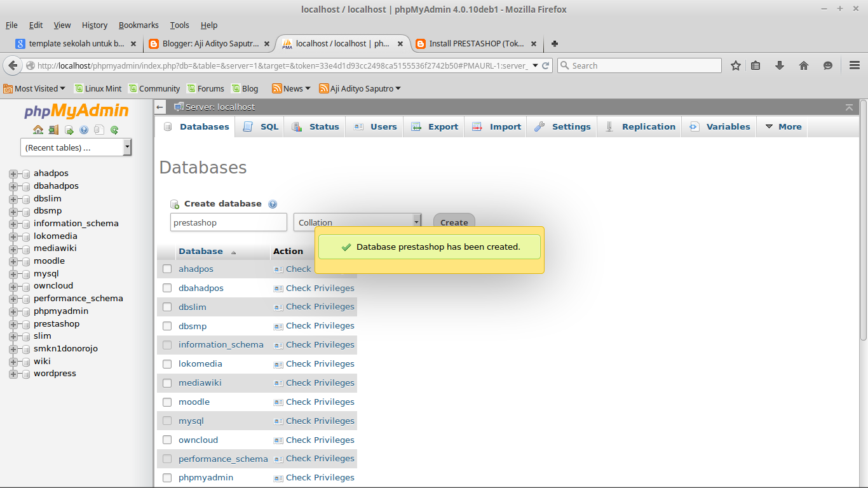Tick the dbslim database checkbox
This screenshot has width=868, height=488.
tap(167, 307)
